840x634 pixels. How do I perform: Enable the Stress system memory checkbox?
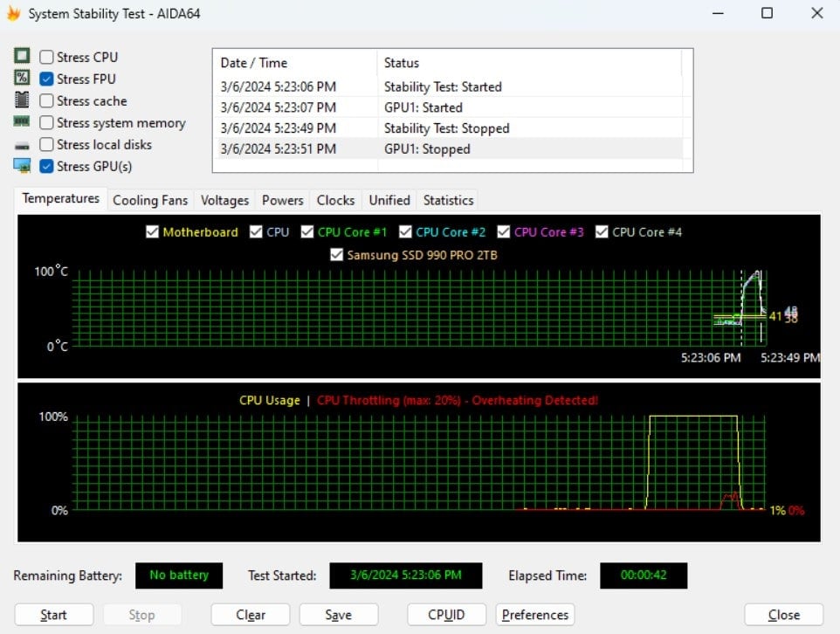point(46,123)
